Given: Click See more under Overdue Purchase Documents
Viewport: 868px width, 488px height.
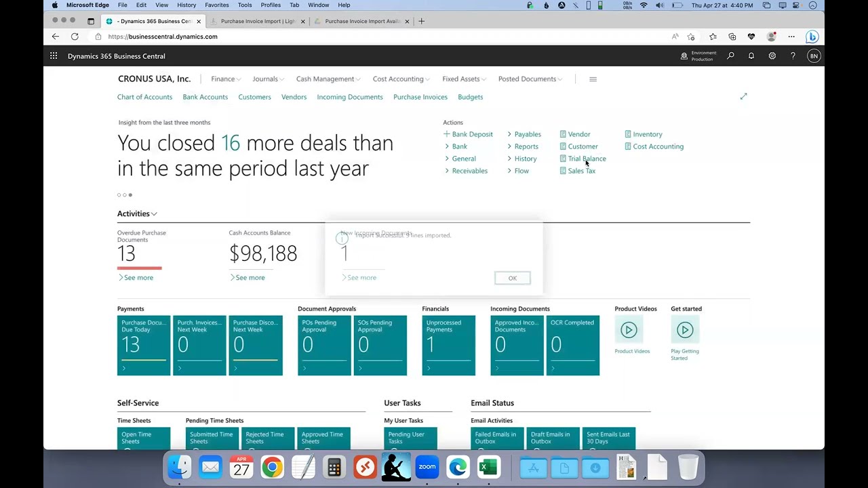Looking at the screenshot, I should 136,278.
